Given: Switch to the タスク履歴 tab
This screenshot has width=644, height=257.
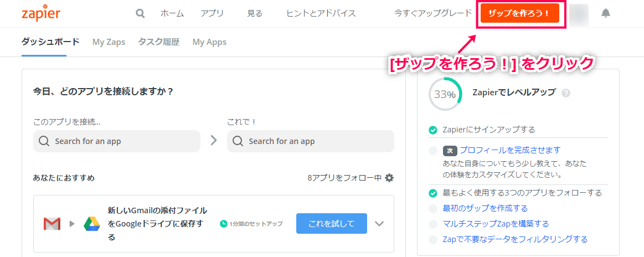Looking at the screenshot, I should click(x=158, y=42).
